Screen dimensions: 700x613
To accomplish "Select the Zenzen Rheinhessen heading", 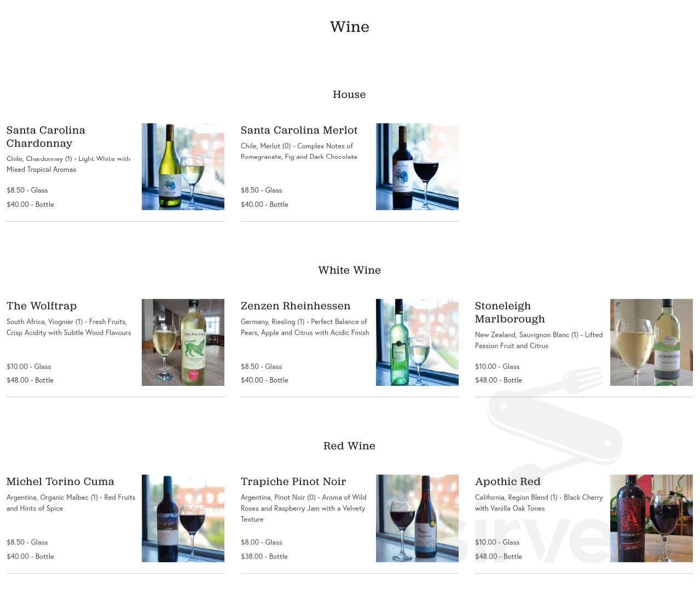I will tap(296, 306).
